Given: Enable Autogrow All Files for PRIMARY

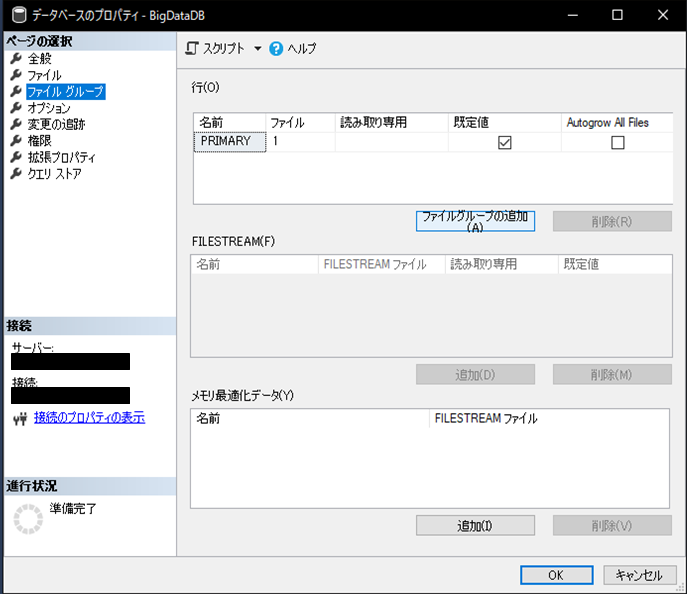Looking at the screenshot, I should pyautogui.click(x=618, y=142).
